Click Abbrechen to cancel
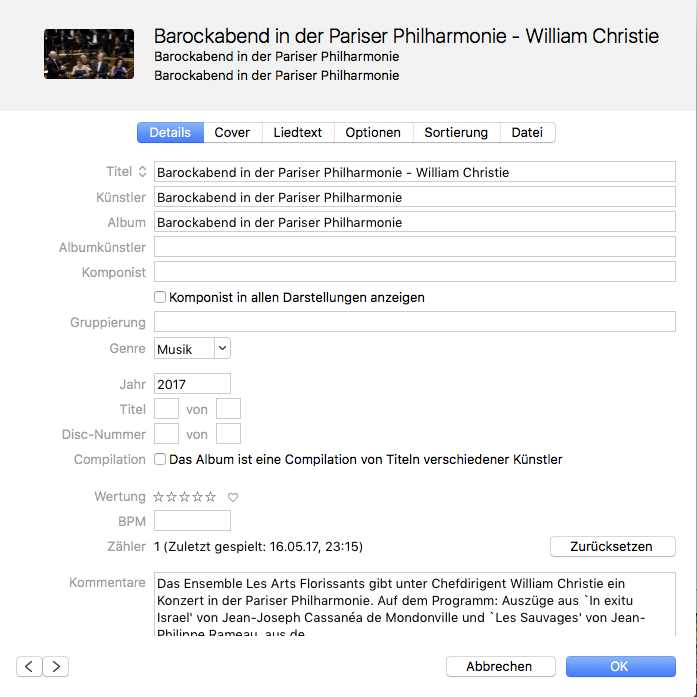Image resolution: width=697 pixels, height=697 pixels. click(x=499, y=666)
